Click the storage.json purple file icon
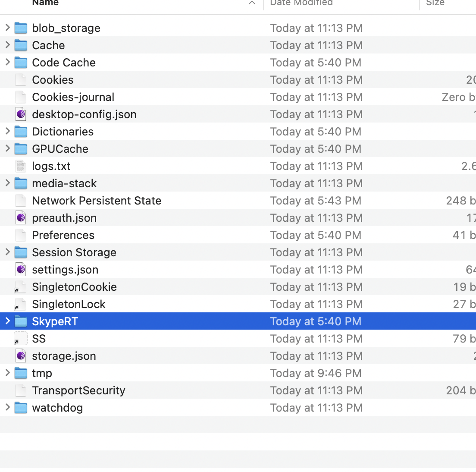The width and height of the screenshot is (476, 472). click(21, 356)
